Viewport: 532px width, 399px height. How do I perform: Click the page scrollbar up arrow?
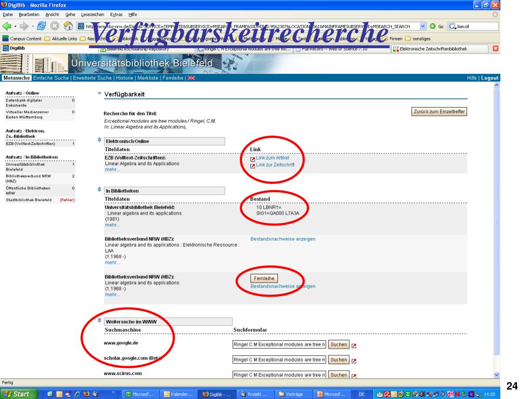497,86
